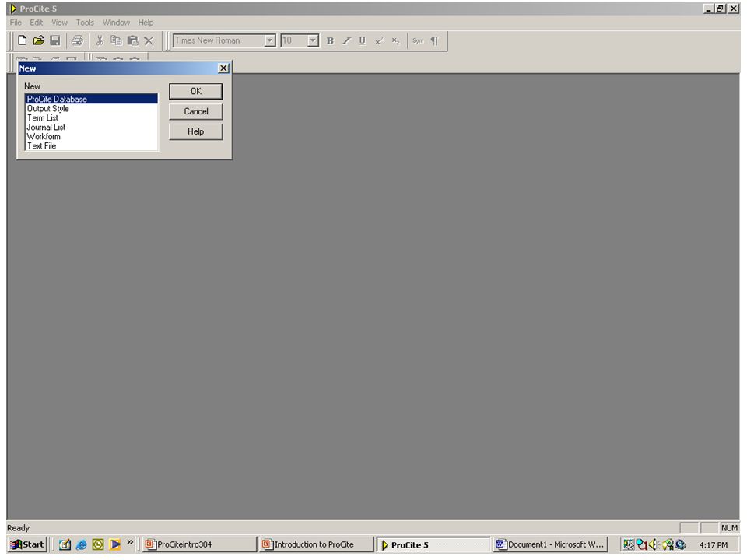Open the Edit menu
Viewport: 747px width, 560px height.
click(37, 23)
